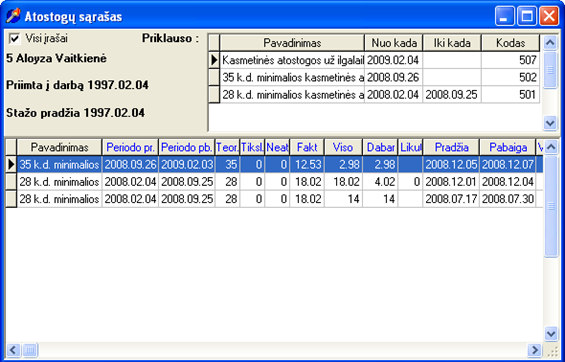Click the Iki kada column header

(452, 43)
